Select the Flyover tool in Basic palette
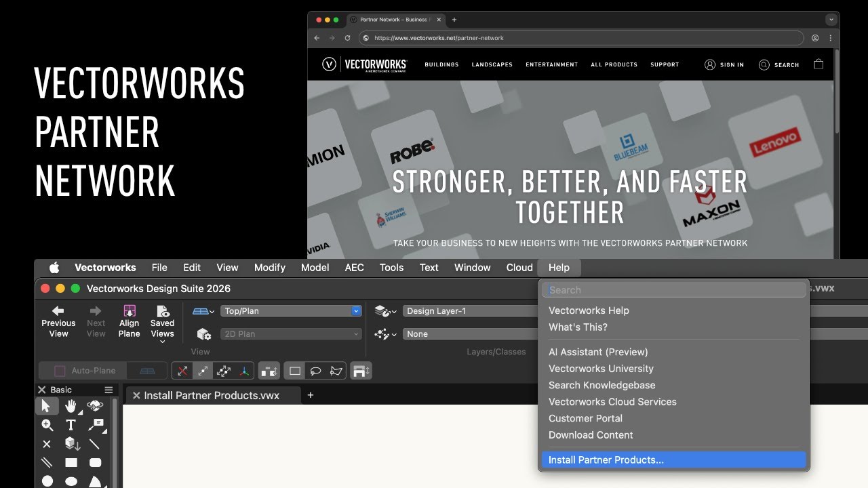 coord(95,406)
